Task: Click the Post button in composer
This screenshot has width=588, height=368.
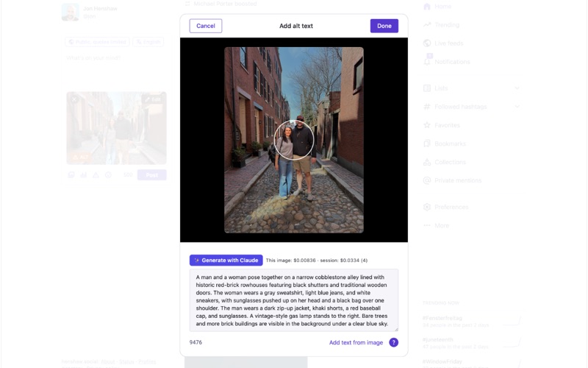Action: pos(151,175)
